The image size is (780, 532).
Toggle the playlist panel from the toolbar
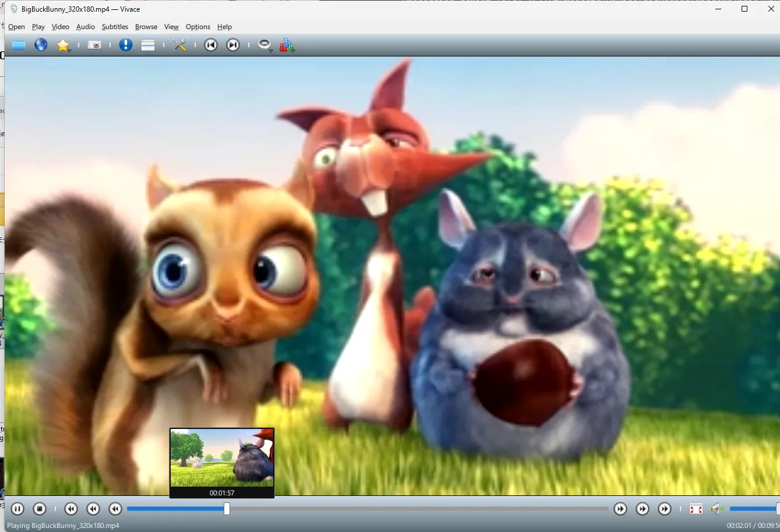148,45
